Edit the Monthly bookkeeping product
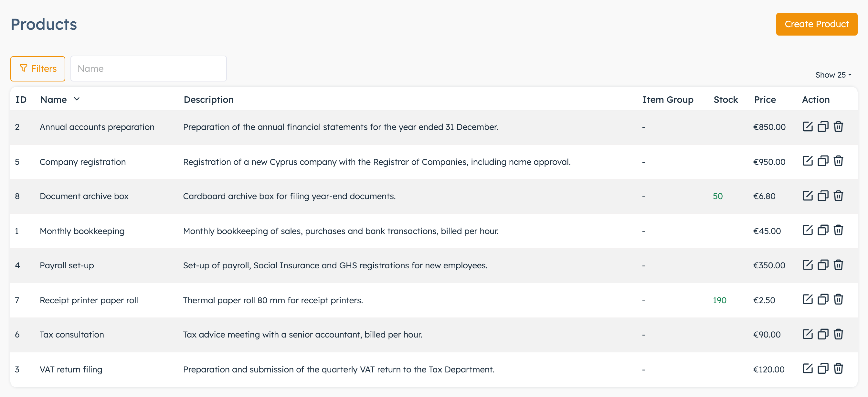 pyautogui.click(x=808, y=231)
